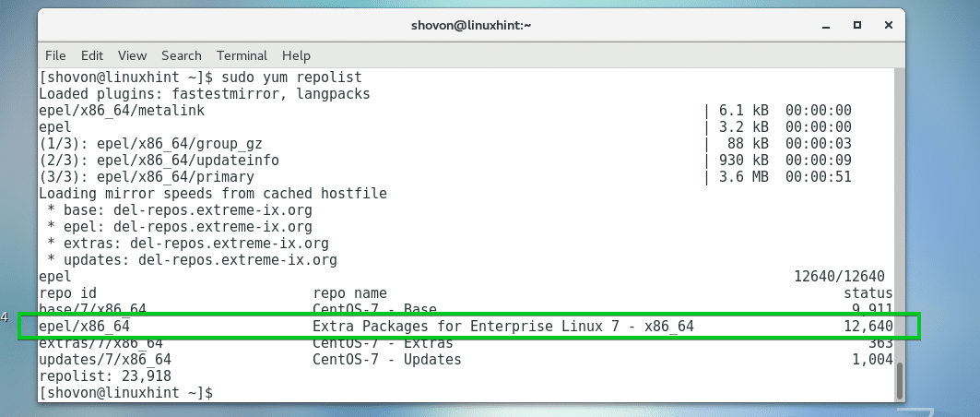Open the Edit menu
980x417 pixels.
tap(91, 55)
